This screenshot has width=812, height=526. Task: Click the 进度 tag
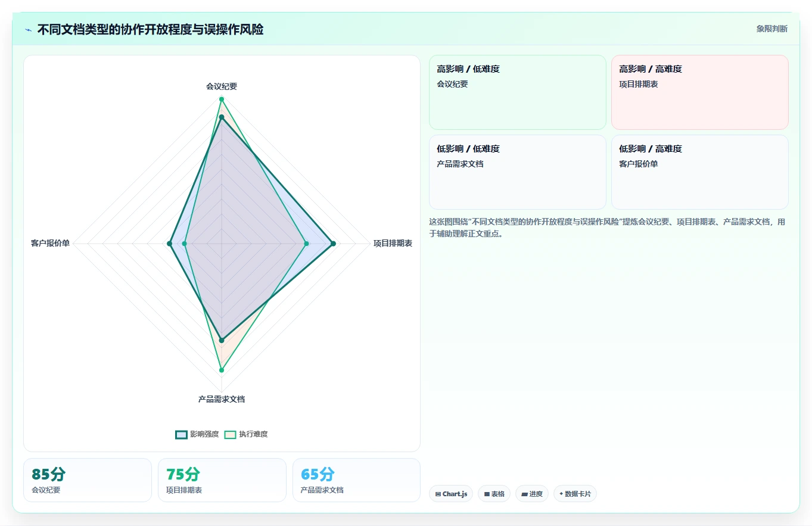[532, 494]
